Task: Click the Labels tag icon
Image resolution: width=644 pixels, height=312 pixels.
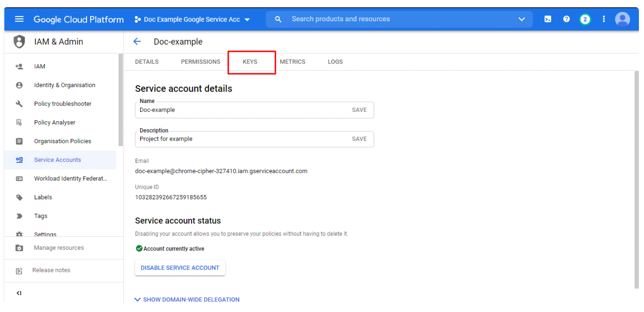Action: point(19,197)
